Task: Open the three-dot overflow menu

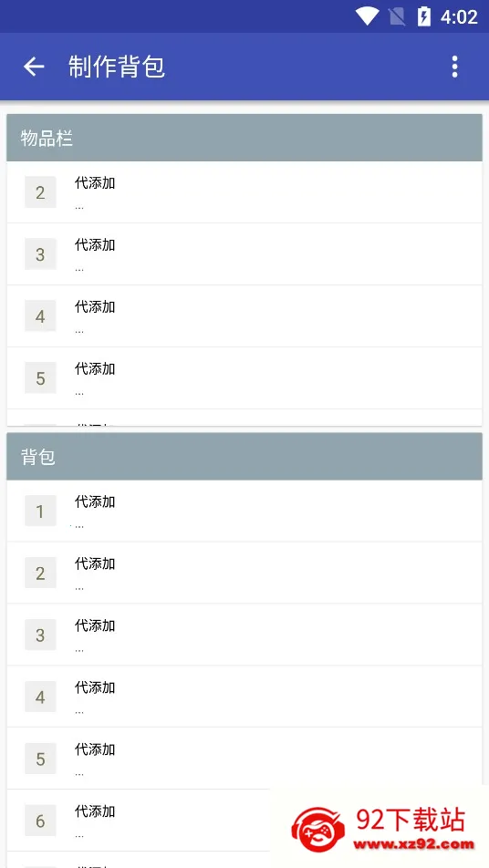Action: point(454,67)
